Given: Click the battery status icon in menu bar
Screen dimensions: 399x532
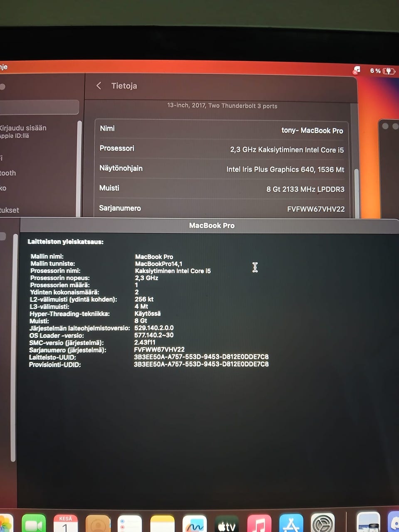Looking at the screenshot, I should (x=389, y=71).
